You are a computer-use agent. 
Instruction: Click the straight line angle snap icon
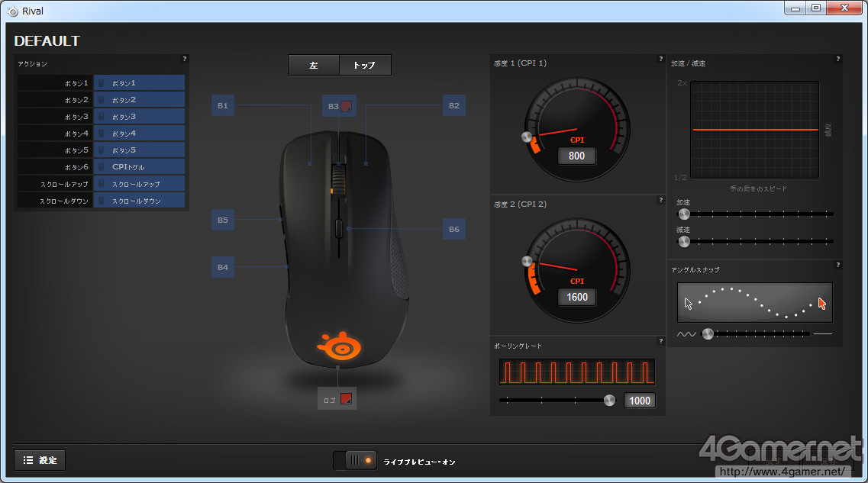[823, 333]
